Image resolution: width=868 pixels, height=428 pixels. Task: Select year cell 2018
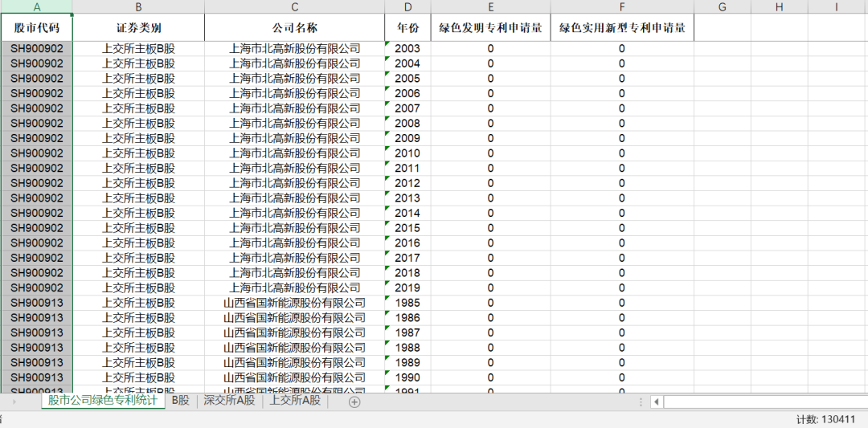(408, 272)
